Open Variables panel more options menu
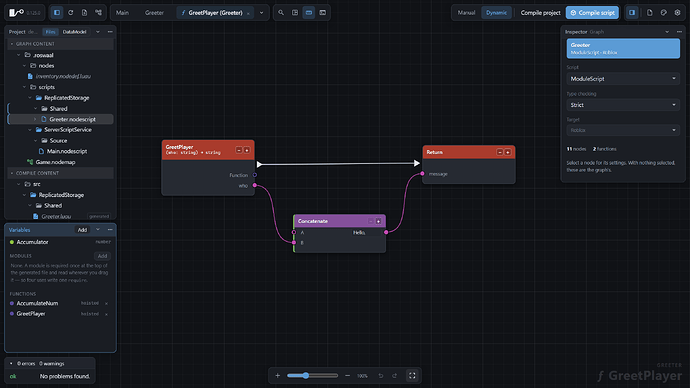The width and height of the screenshot is (690, 388). coord(110,230)
